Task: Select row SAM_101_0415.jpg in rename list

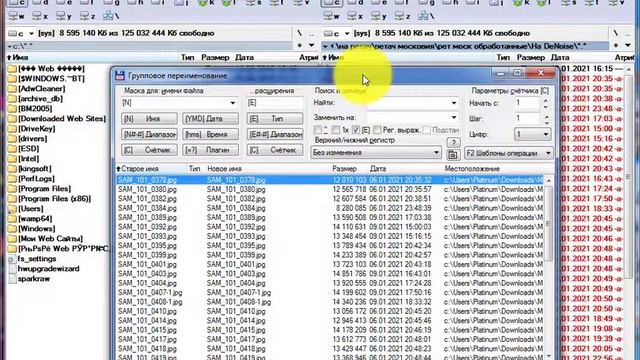Action: point(330,330)
